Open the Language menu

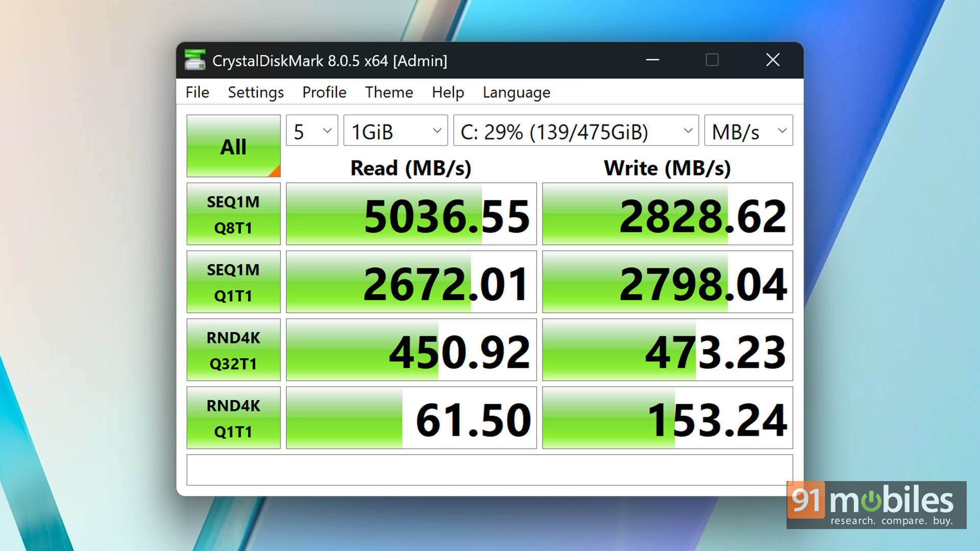coord(517,92)
